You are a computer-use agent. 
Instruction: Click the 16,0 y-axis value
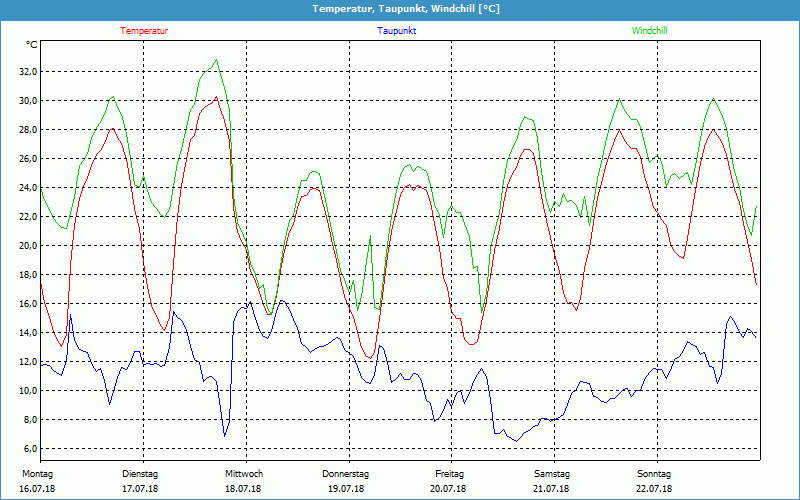tap(28, 304)
